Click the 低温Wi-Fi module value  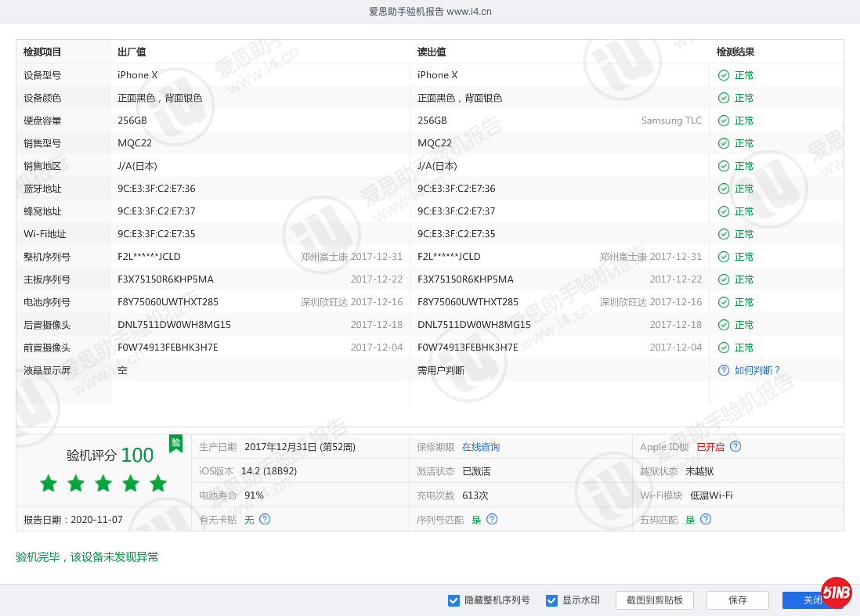pyautogui.click(x=711, y=495)
